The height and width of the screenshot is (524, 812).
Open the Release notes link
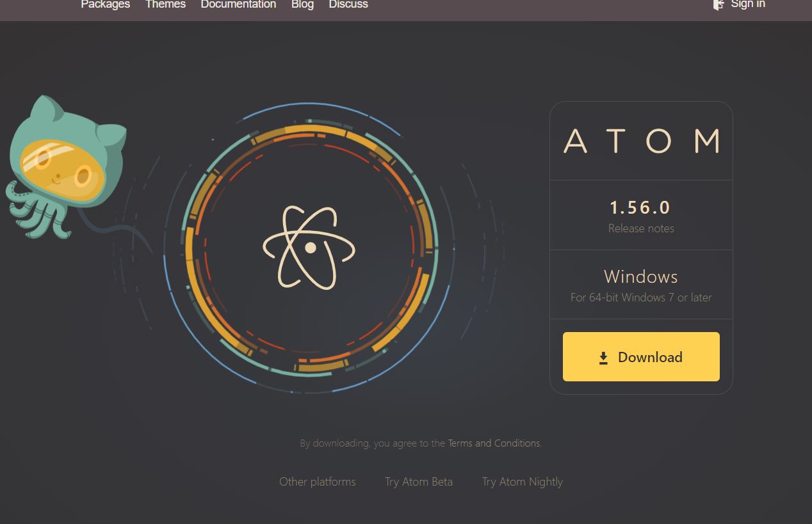tap(641, 228)
